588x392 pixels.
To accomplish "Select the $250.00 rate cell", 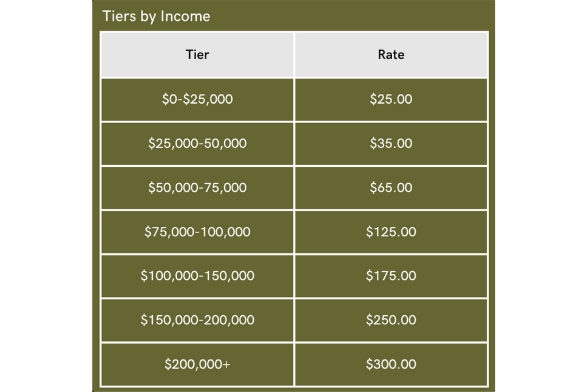I will click(391, 320).
